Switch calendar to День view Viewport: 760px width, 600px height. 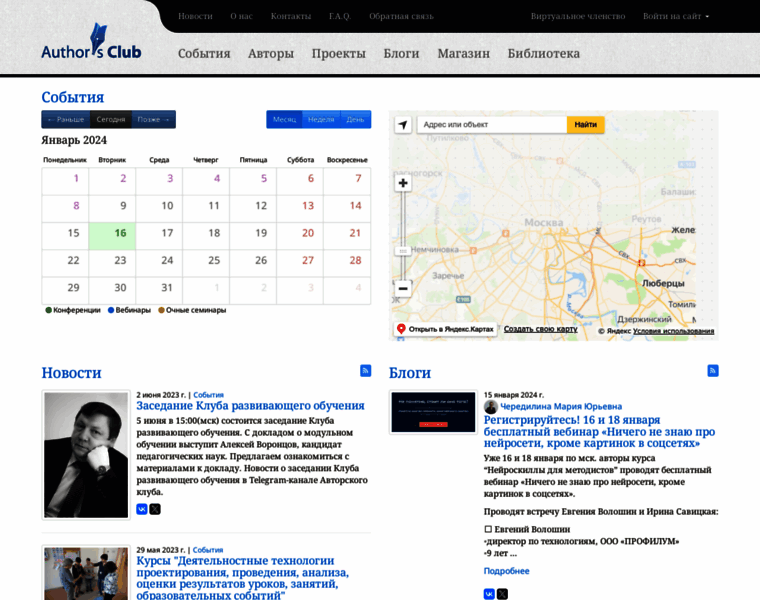coord(355,119)
